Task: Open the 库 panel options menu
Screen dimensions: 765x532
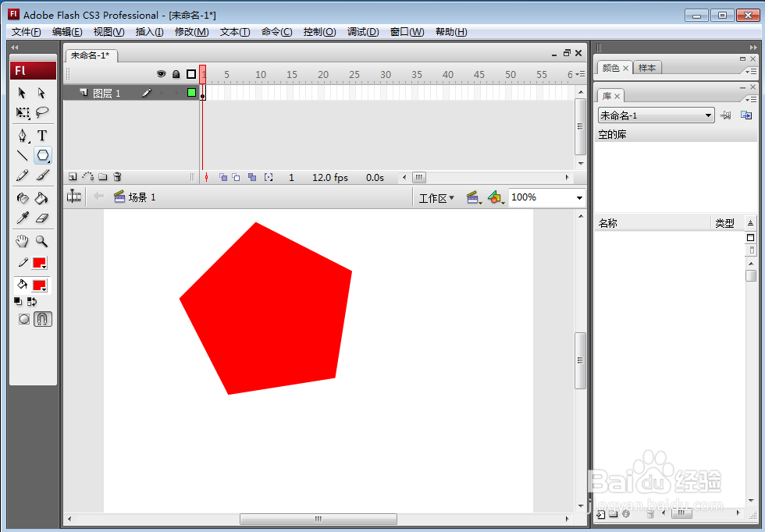Action: tap(751, 99)
